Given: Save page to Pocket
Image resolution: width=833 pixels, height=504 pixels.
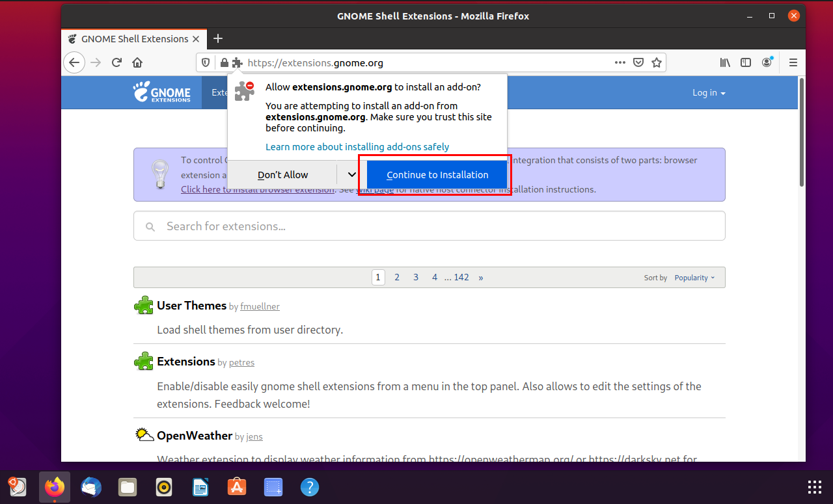Looking at the screenshot, I should click(x=638, y=62).
